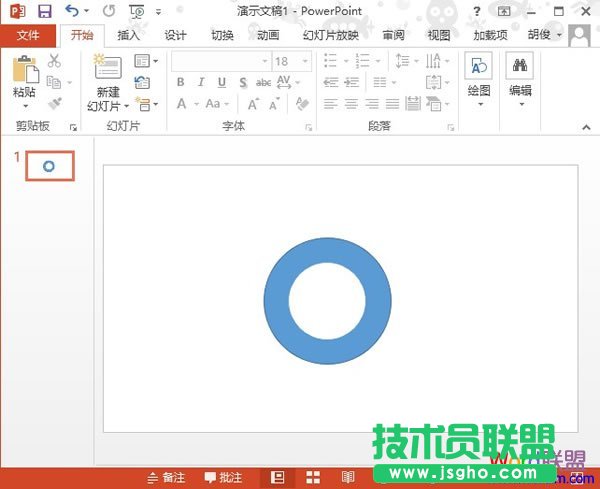Click the Redo/Repeat icon
This screenshot has height=489, width=600.
pos(109,11)
